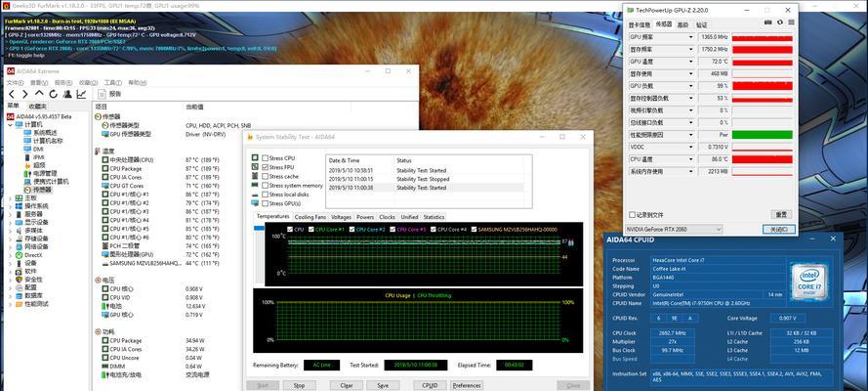
Task: Check 记录到文件 log-to-file in GPU-Z
Action: [632, 215]
